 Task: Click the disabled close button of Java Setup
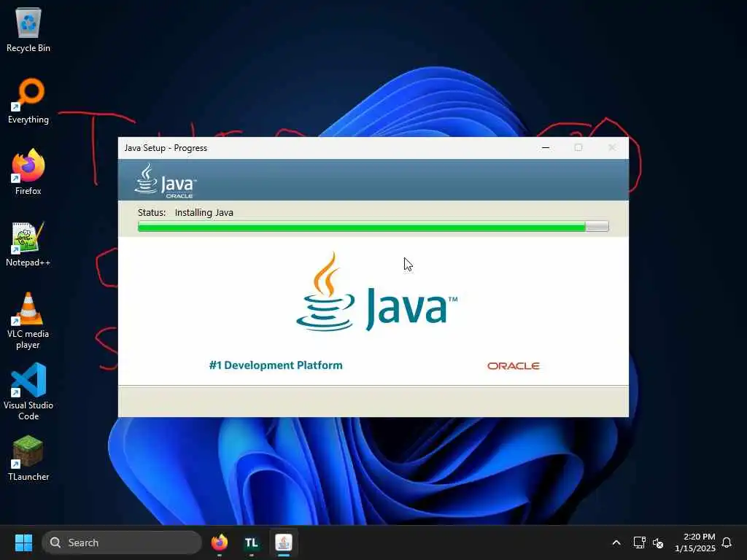[612, 147]
